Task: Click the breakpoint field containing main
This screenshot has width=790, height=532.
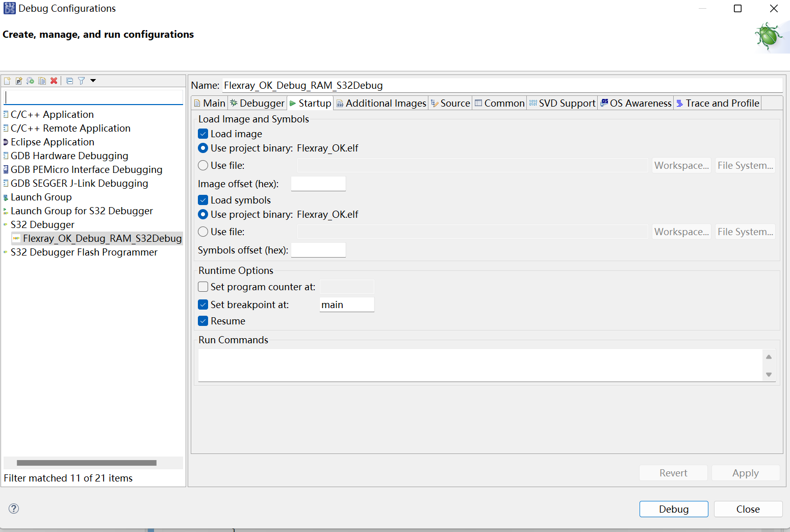Action: pos(347,305)
